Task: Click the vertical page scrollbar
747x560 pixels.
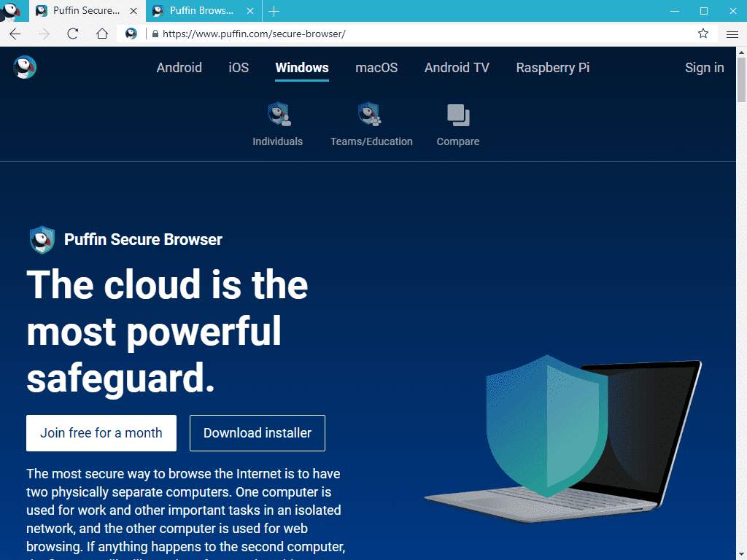Action: (x=741, y=303)
